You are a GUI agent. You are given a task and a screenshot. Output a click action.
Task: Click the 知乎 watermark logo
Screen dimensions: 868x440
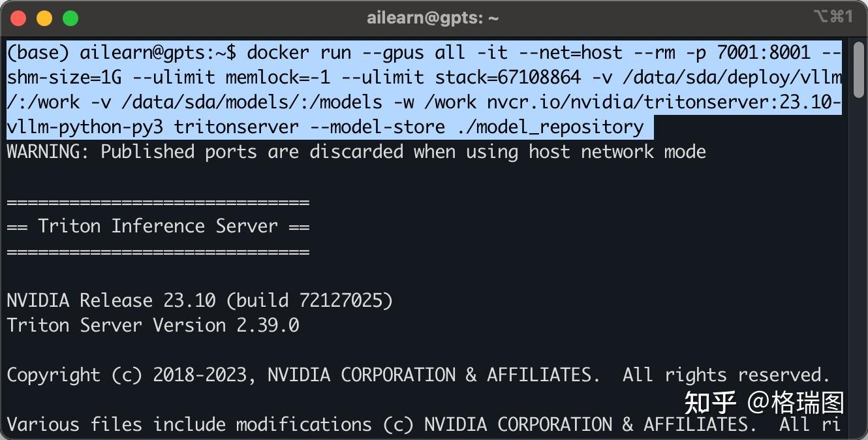[710, 403]
